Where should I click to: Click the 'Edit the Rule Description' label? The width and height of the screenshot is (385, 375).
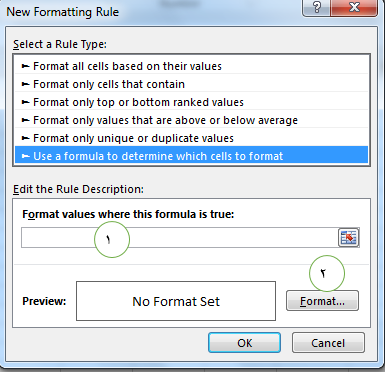coord(78,189)
